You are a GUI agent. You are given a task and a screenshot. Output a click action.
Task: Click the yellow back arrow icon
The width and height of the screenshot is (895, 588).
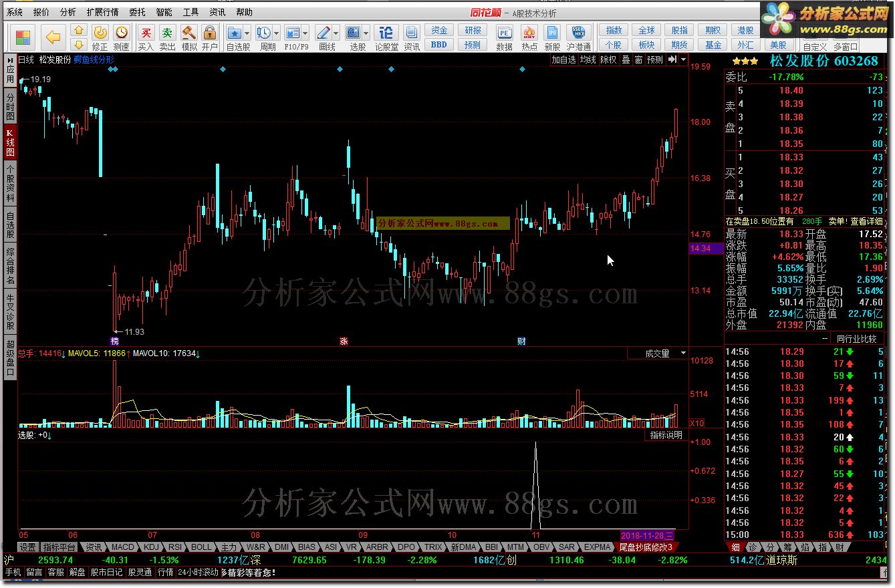pyautogui.click(x=53, y=36)
